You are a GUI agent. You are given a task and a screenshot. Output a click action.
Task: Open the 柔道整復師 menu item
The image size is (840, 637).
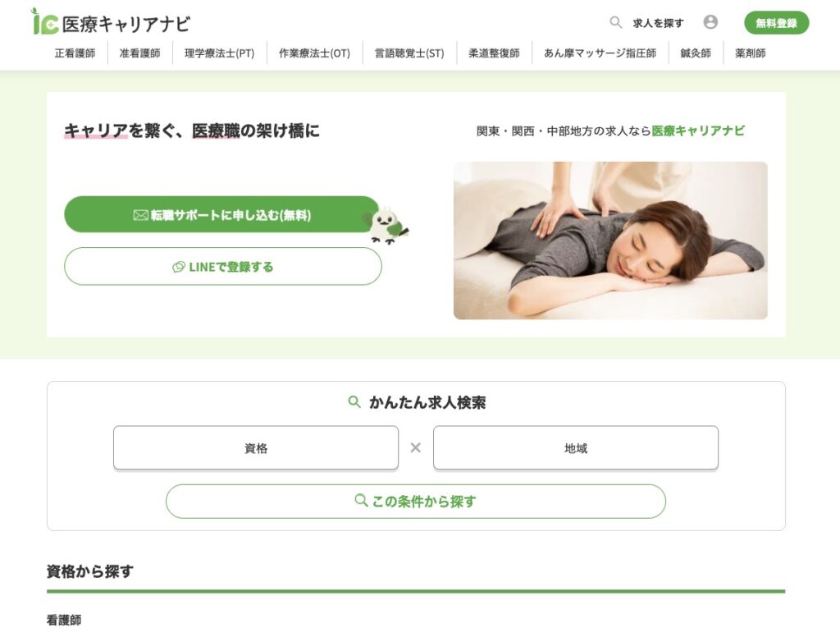494,53
